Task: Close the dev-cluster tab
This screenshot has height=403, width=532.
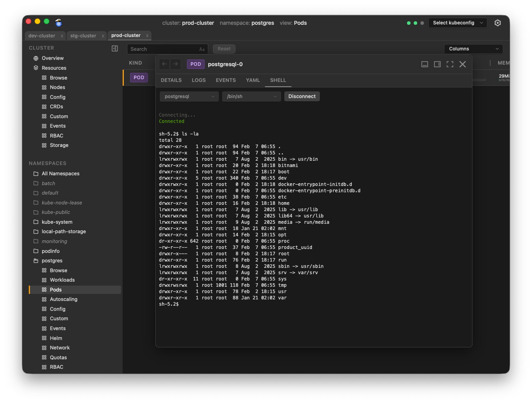Action: point(62,36)
